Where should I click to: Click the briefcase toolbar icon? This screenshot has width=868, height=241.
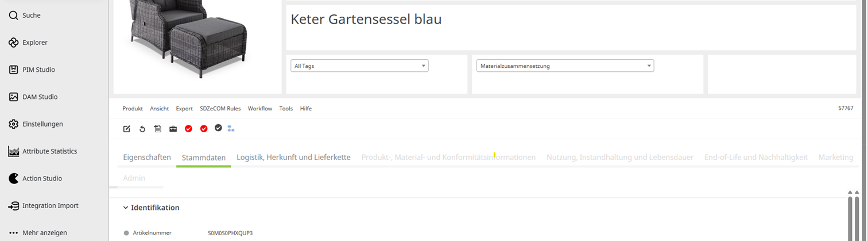[173, 129]
